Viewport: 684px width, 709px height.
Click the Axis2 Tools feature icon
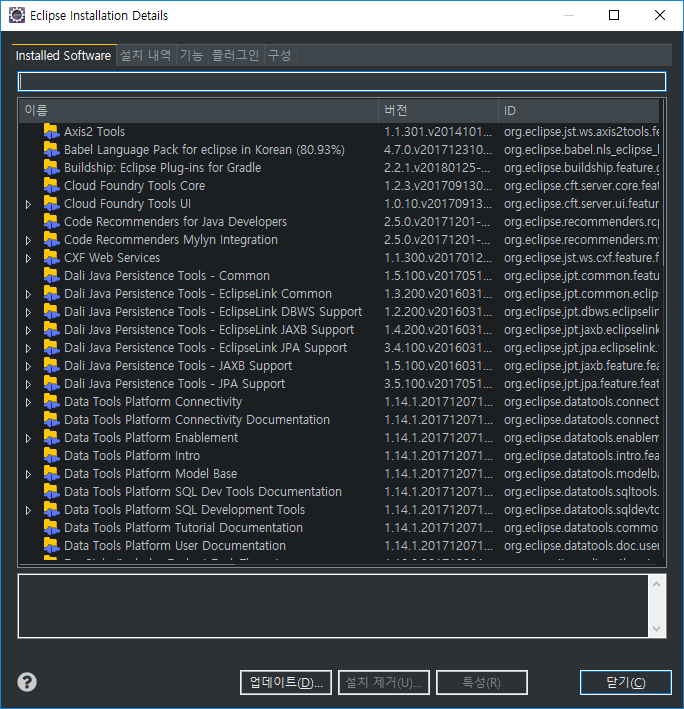coord(52,132)
